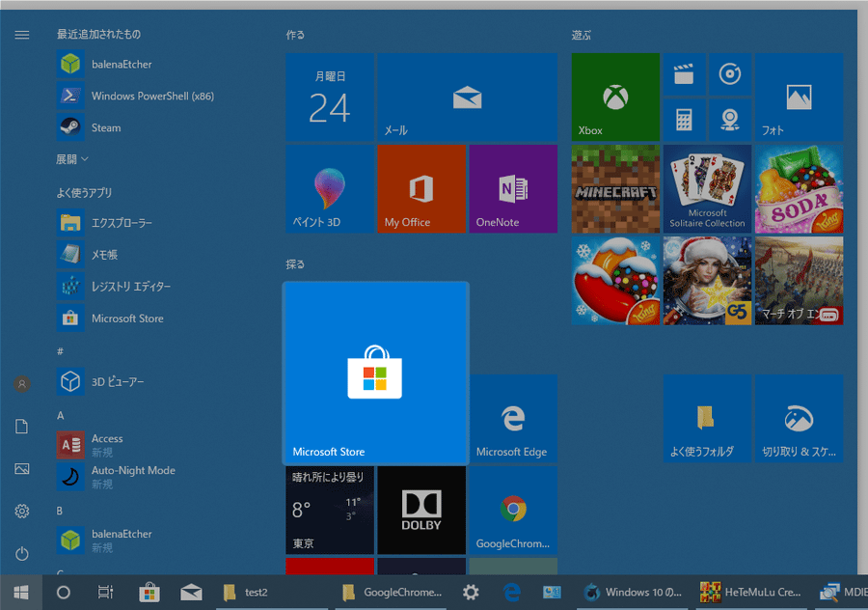The width and height of the screenshot is (868, 610).
Task: Open Edge browser from taskbar
Action: click(512, 593)
